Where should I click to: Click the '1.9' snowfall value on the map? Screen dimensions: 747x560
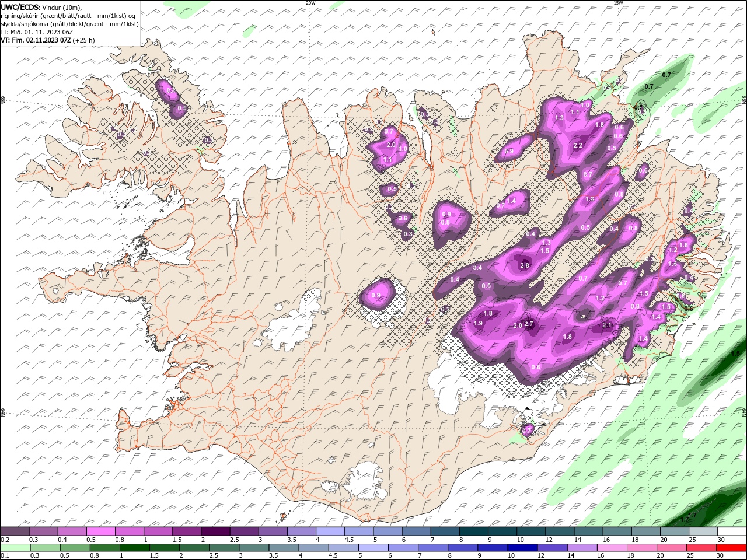478,323
